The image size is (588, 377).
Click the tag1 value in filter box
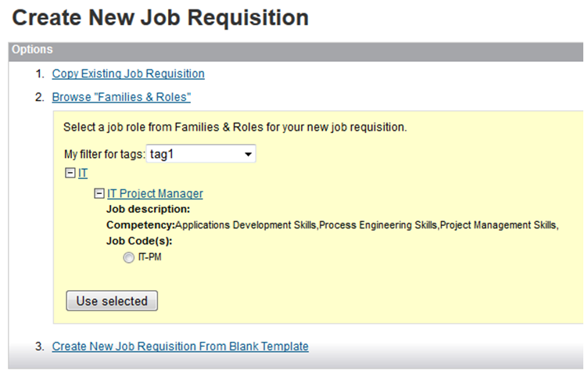162,154
